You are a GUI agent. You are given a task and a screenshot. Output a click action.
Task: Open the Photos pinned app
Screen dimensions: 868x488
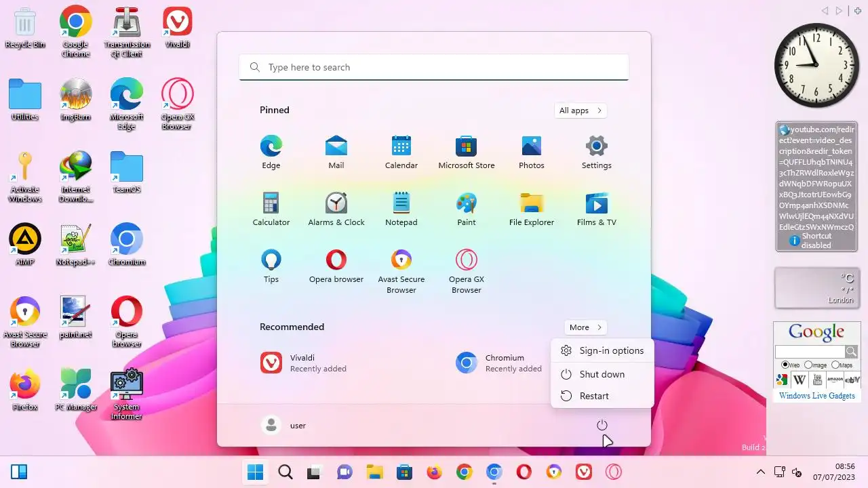pyautogui.click(x=531, y=152)
